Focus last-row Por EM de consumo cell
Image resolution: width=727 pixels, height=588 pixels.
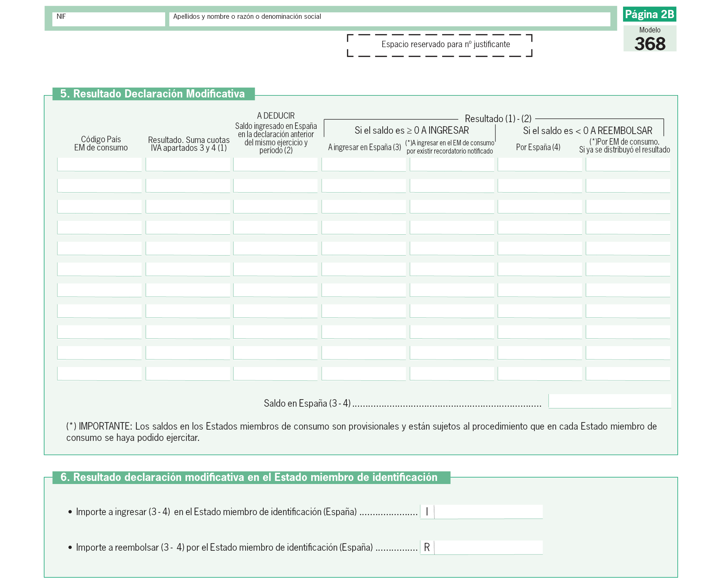click(x=628, y=374)
